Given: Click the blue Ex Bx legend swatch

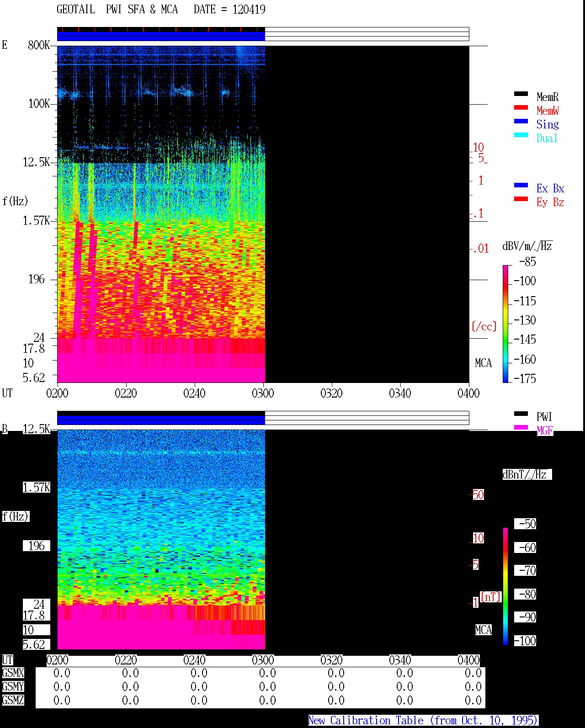Looking at the screenshot, I should click(521, 185).
